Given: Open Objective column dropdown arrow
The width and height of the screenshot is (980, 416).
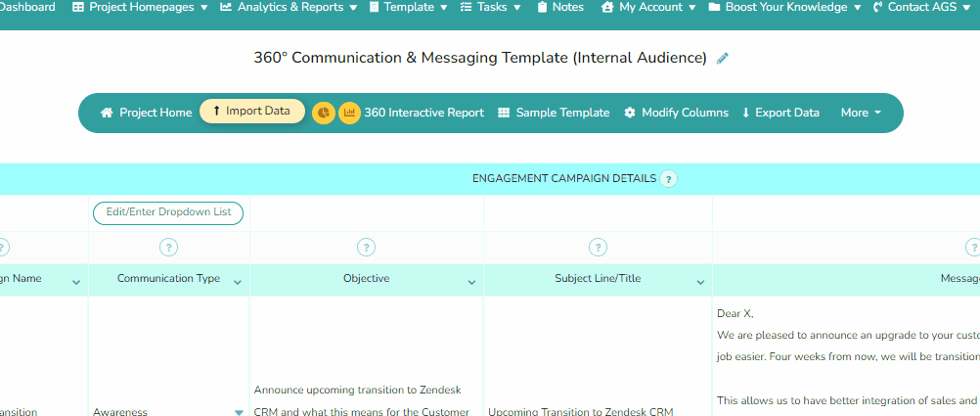Looking at the screenshot, I should (471, 283).
